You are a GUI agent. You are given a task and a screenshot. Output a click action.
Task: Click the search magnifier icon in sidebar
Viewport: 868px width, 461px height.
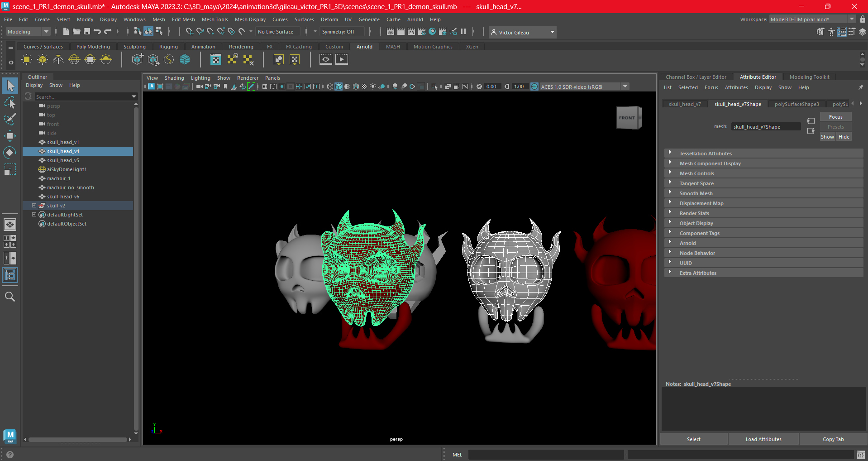[10, 297]
